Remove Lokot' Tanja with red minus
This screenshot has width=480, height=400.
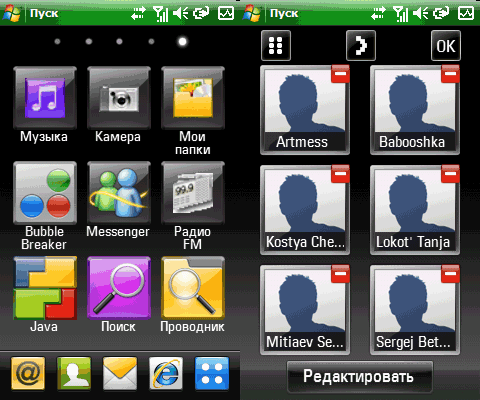[450, 174]
